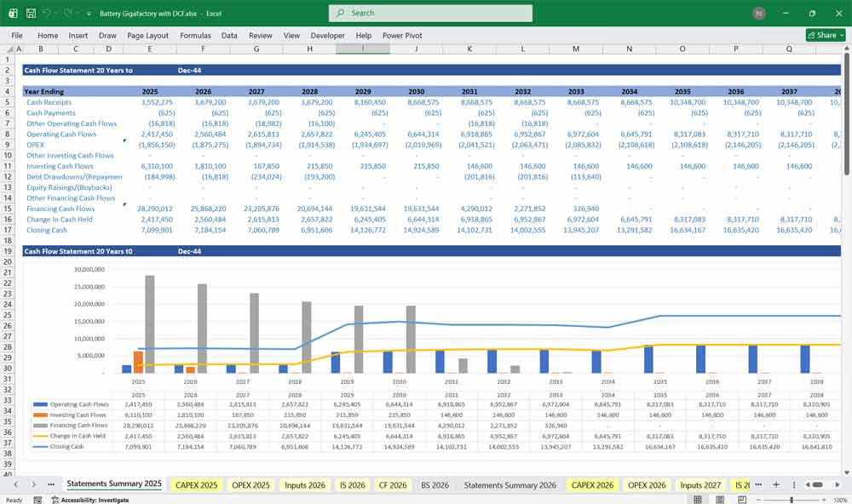The width and height of the screenshot is (852, 504).
Task: Click the Page Break Preview icon
Action: tap(742, 500)
